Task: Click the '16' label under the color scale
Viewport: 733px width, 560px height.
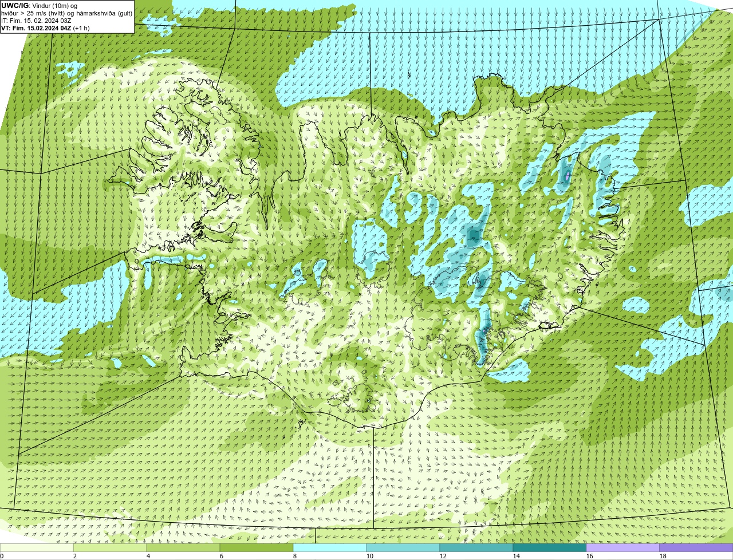Action: point(590,556)
